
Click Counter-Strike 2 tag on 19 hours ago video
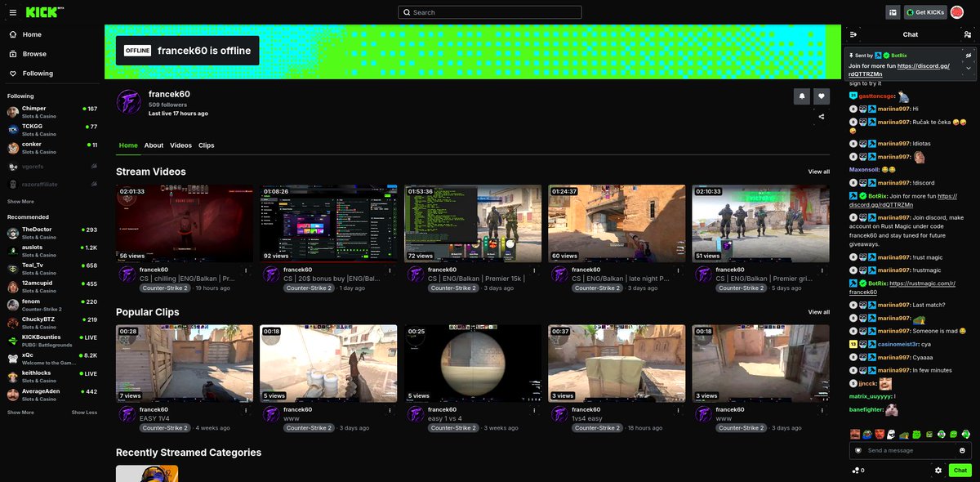tap(166, 288)
